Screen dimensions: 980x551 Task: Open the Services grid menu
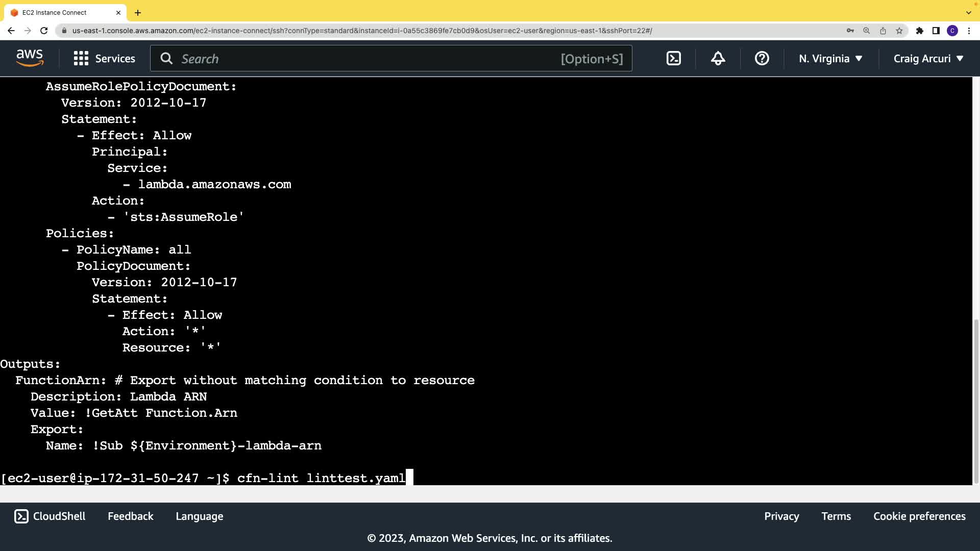(104, 59)
